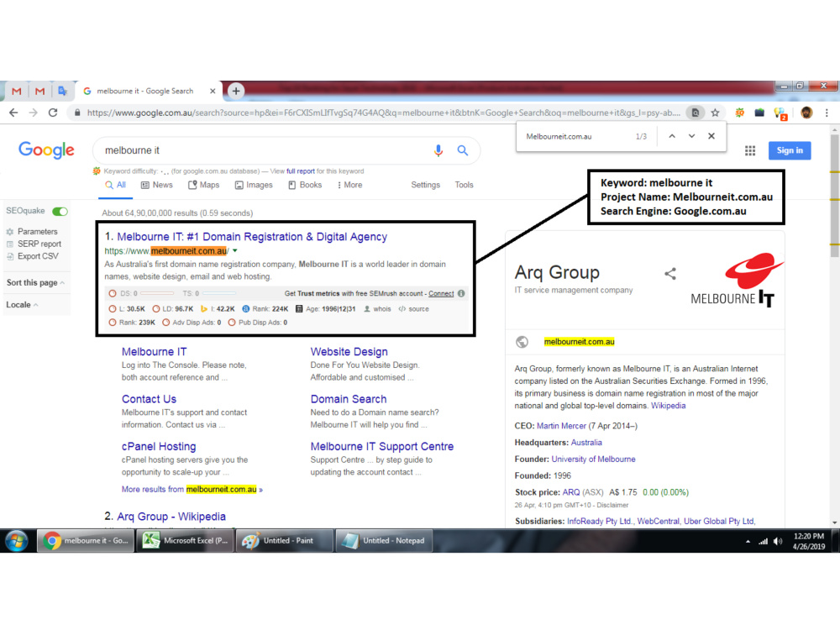The image size is (840, 630).
Task: Click the ARQ stock ticker link
Action: (x=571, y=492)
